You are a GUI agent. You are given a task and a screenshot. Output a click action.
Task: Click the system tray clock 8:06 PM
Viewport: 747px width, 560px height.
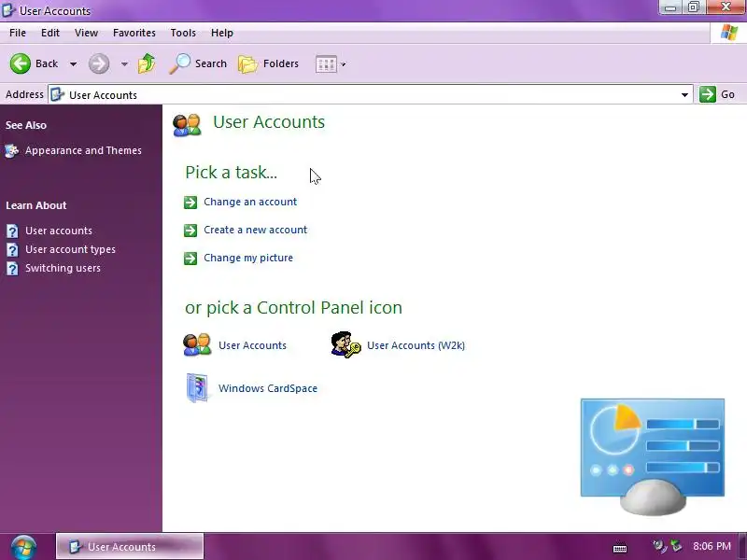click(x=712, y=546)
